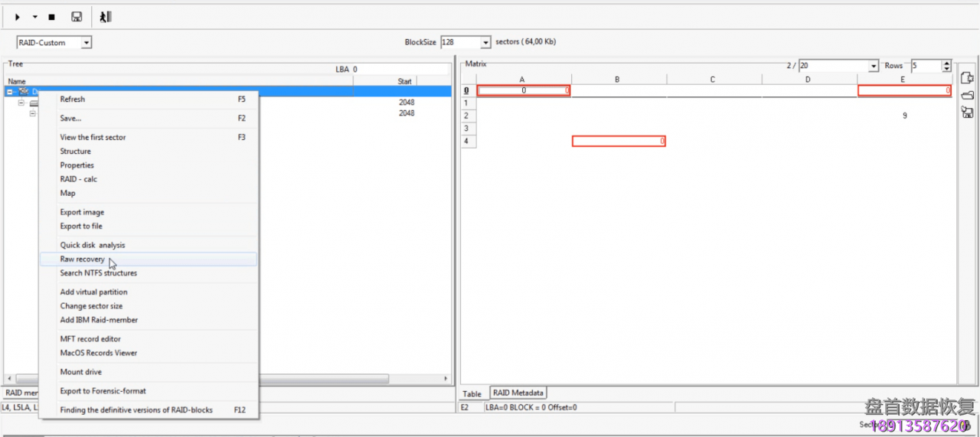Click the save matrix disk icon

pyautogui.click(x=967, y=113)
